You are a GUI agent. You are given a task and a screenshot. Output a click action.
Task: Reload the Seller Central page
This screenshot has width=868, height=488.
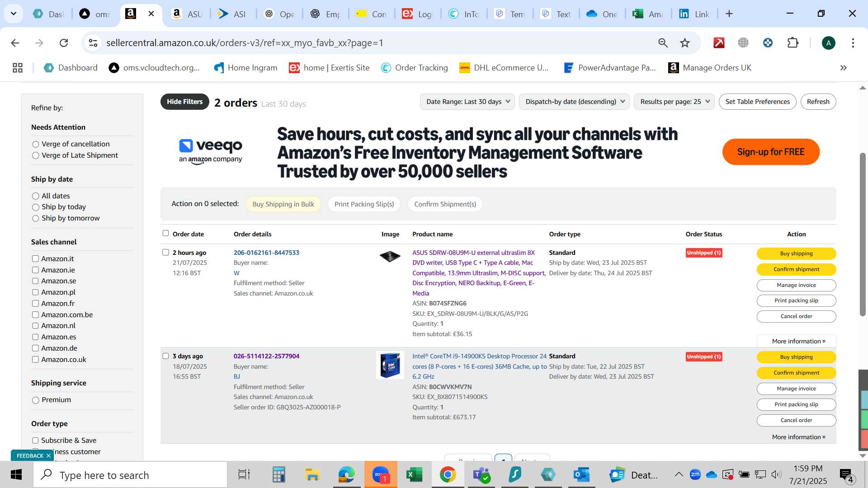coord(64,43)
